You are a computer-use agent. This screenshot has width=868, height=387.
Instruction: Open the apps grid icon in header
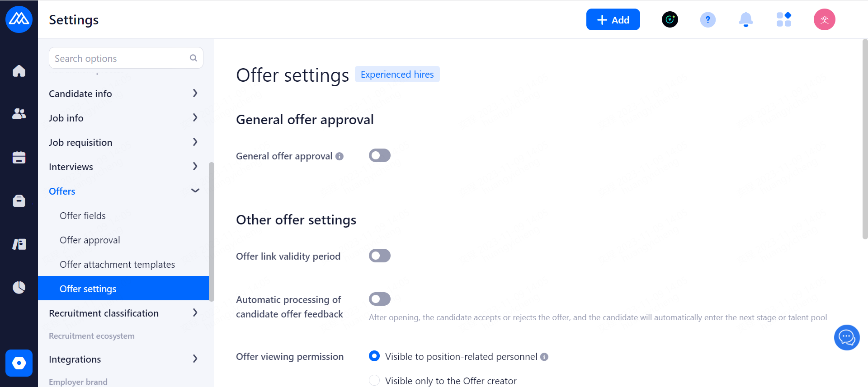coord(783,19)
